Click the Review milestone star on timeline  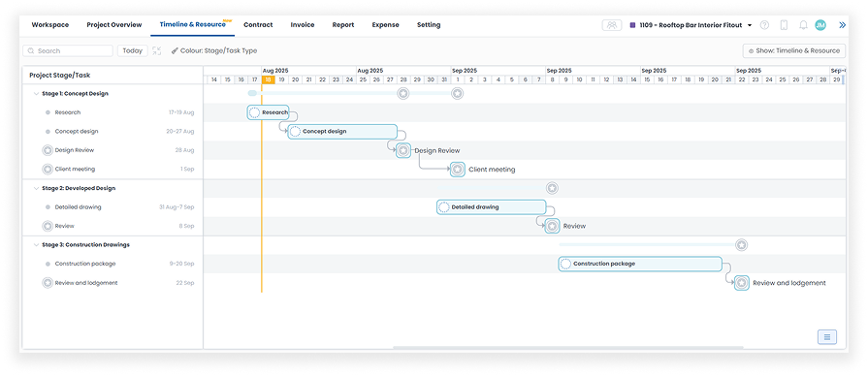(x=552, y=226)
